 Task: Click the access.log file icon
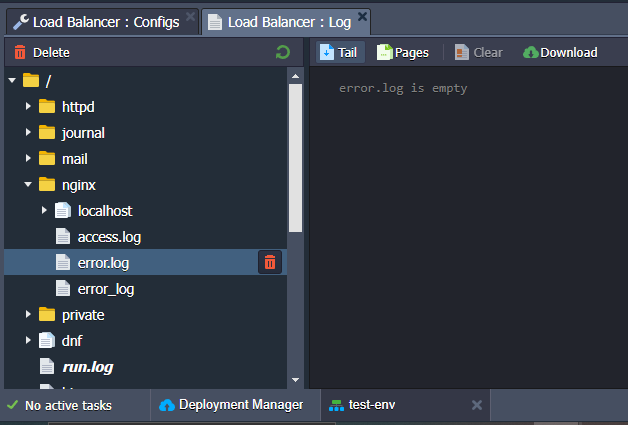(x=63, y=236)
